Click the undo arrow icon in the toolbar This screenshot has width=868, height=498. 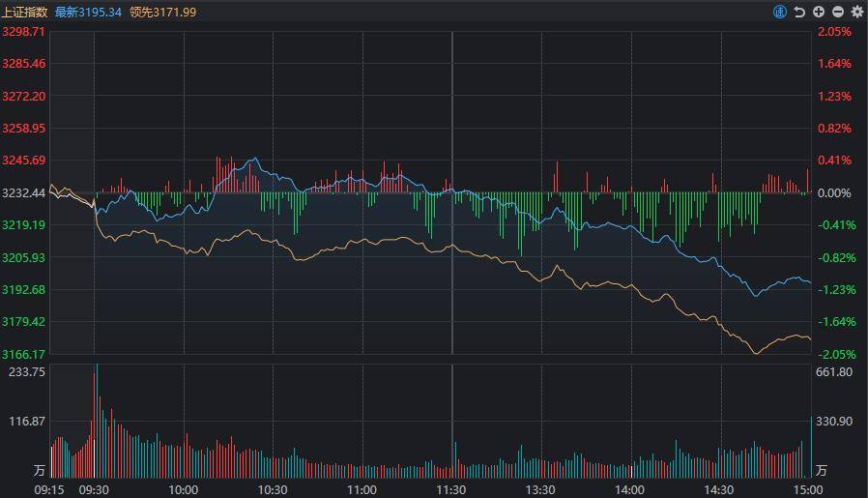[799, 12]
